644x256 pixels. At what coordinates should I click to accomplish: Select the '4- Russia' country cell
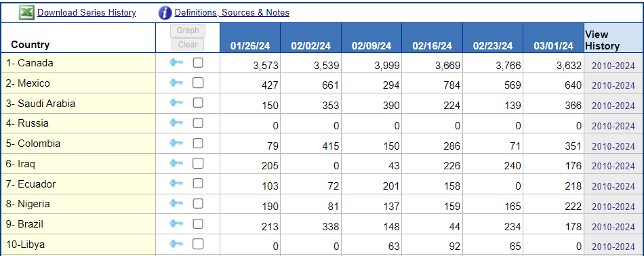[x=78, y=123]
